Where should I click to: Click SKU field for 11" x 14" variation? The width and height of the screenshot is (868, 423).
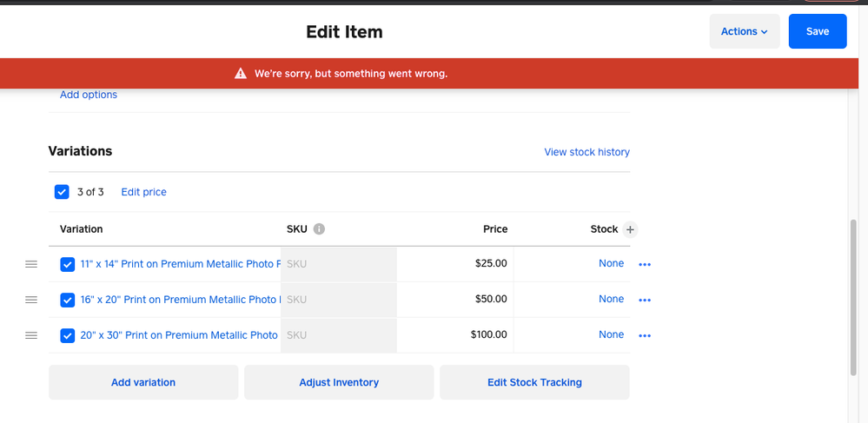pos(339,264)
